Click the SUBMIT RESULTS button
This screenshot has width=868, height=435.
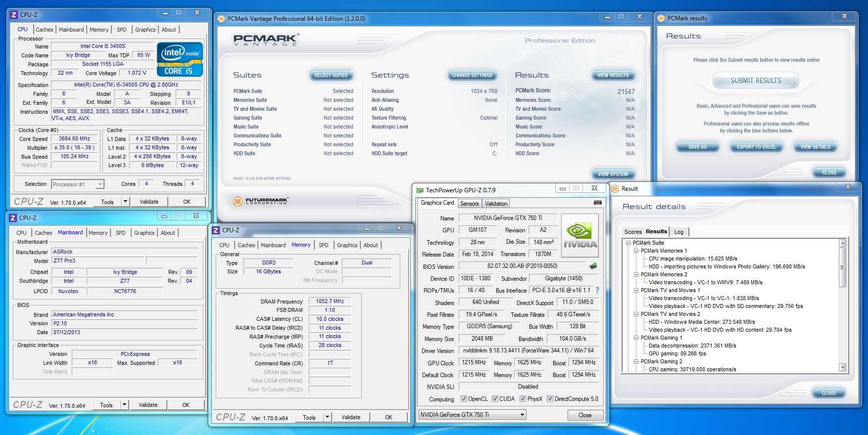756,81
